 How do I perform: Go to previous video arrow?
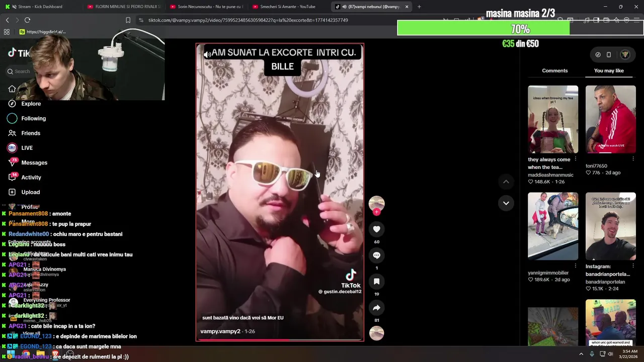pyautogui.click(x=506, y=182)
